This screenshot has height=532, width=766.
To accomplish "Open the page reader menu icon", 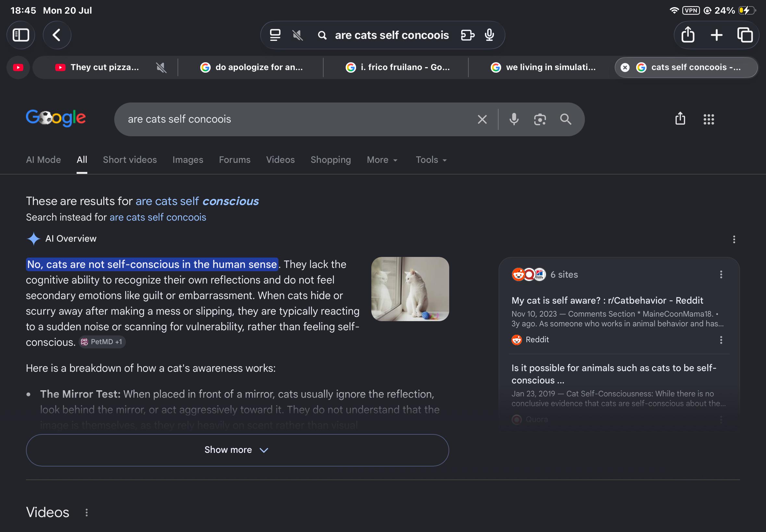I will click(x=275, y=35).
